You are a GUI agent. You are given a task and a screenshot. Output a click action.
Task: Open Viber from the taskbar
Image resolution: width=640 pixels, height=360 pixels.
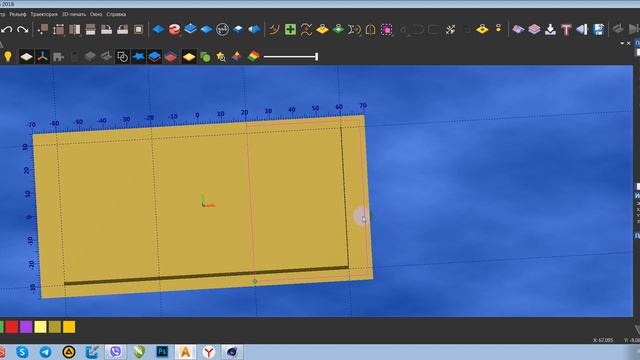(116, 351)
